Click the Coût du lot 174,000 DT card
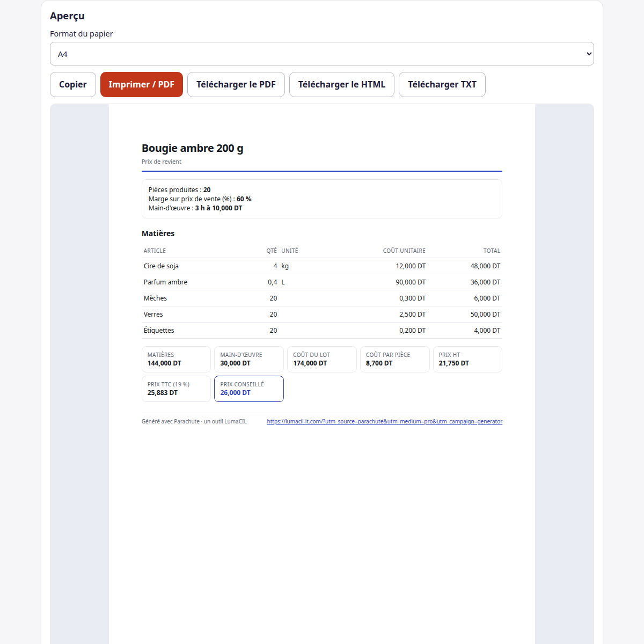The image size is (644, 644). point(322,359)
